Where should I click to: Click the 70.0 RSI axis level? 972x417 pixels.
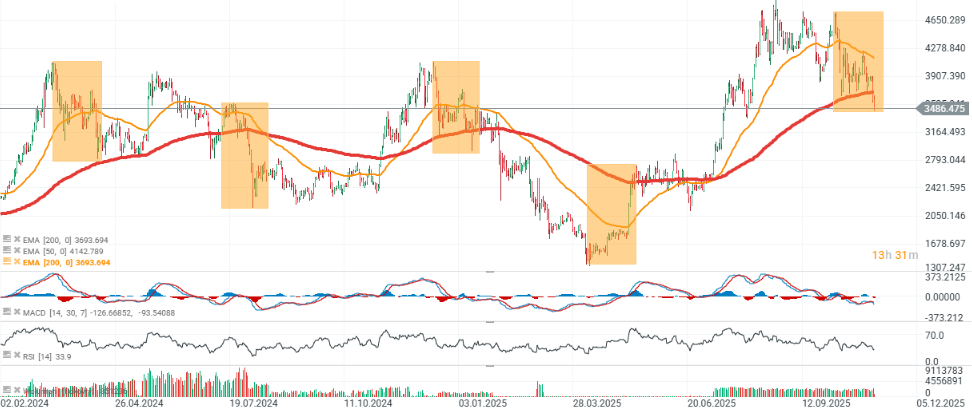click(x=934, y=336)
